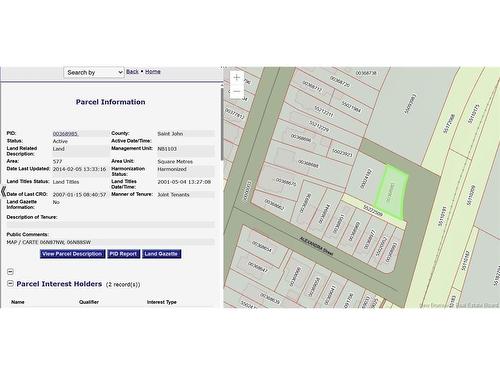This screenshot has height=375, width=500.
Task: Zoom out on the parcel map
Action: [x=237, y=91]
